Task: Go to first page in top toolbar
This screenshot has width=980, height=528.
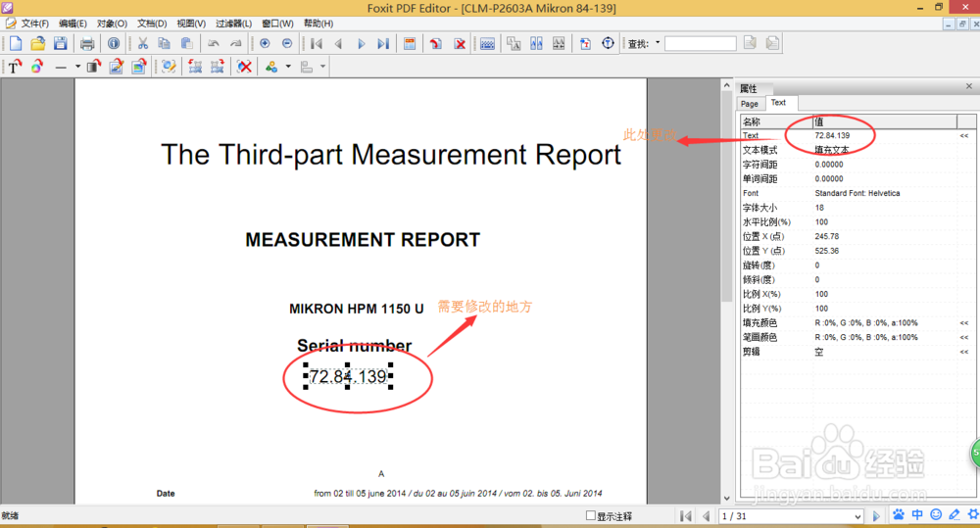Action: pyautogui.click(x=317, y=44)
